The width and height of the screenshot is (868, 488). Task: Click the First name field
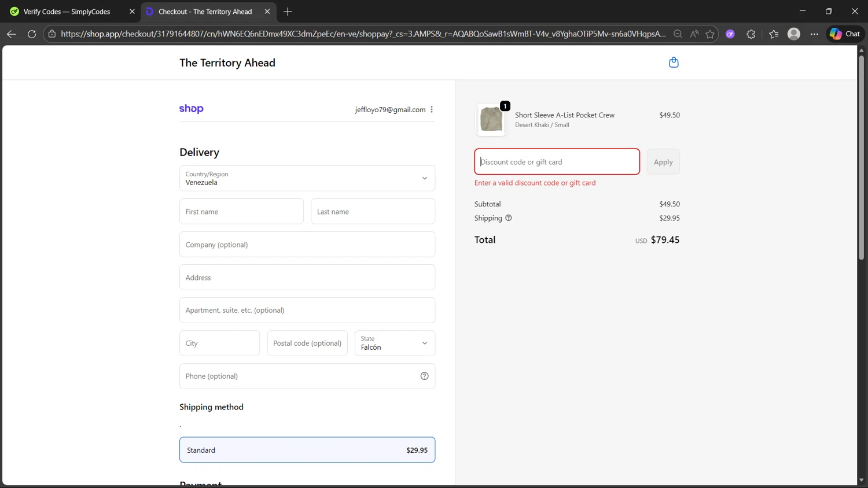pos(241,212)
